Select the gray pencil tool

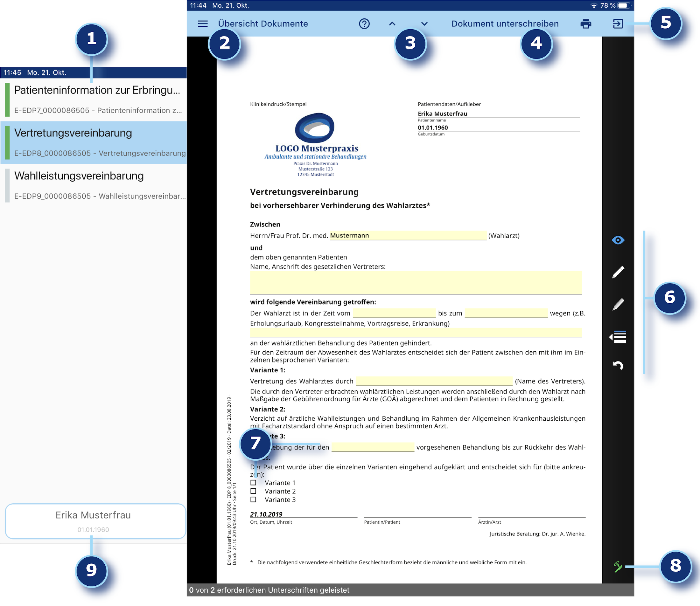click(618, 304)
